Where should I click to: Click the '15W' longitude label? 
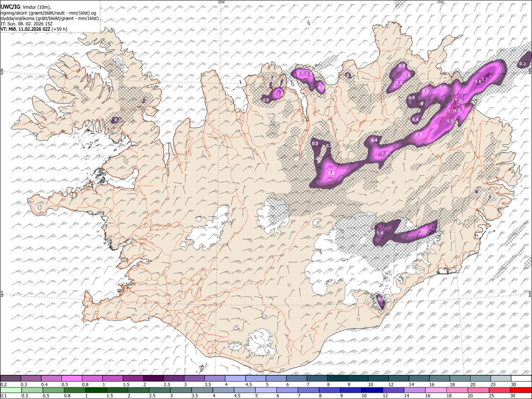click(x=440, y=2)
